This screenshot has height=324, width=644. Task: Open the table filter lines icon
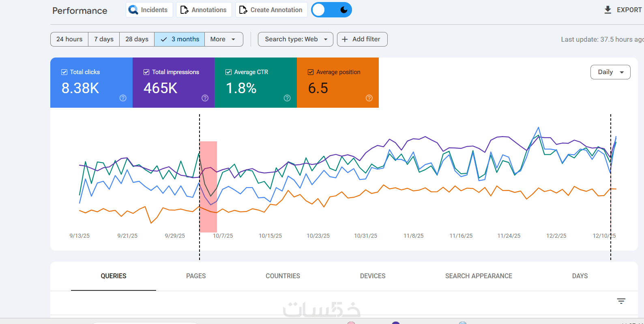tap(621, 301)
